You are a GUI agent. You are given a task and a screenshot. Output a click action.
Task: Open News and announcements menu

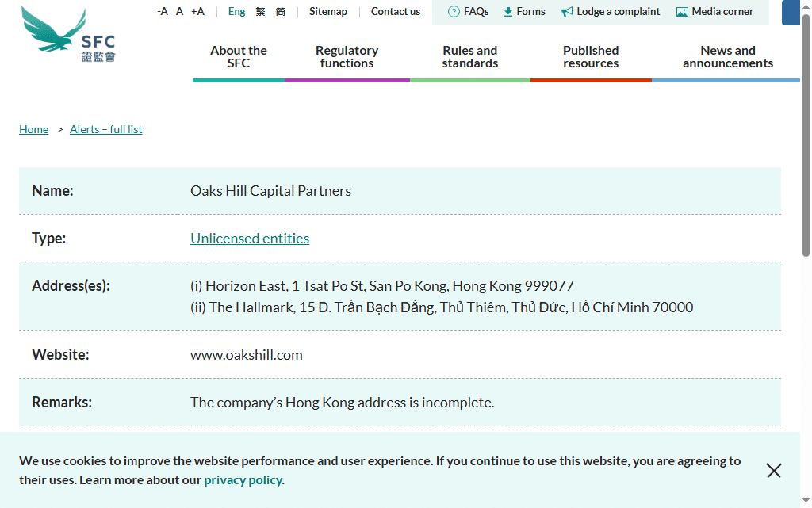pos(728,57)
